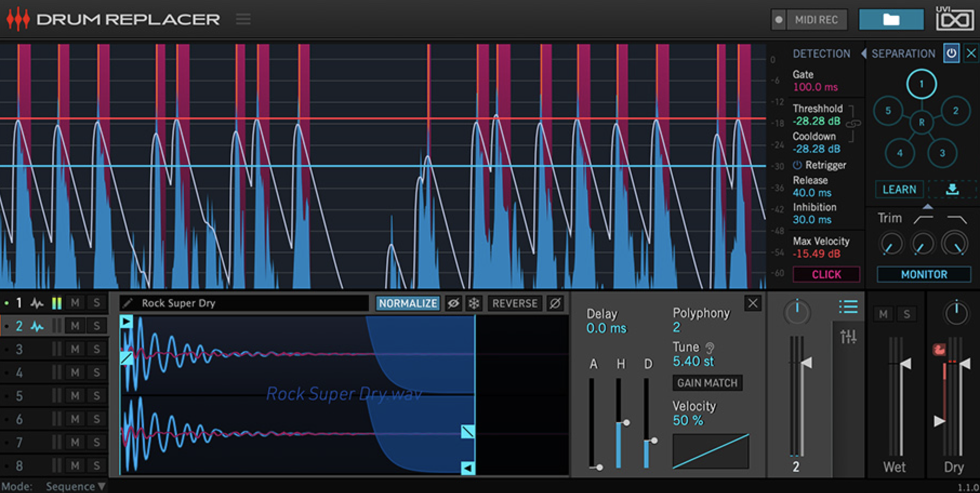Click the pencil icon next to sample name
The width and height of the screenshot is (980, 493).
[x=127, y=303]
